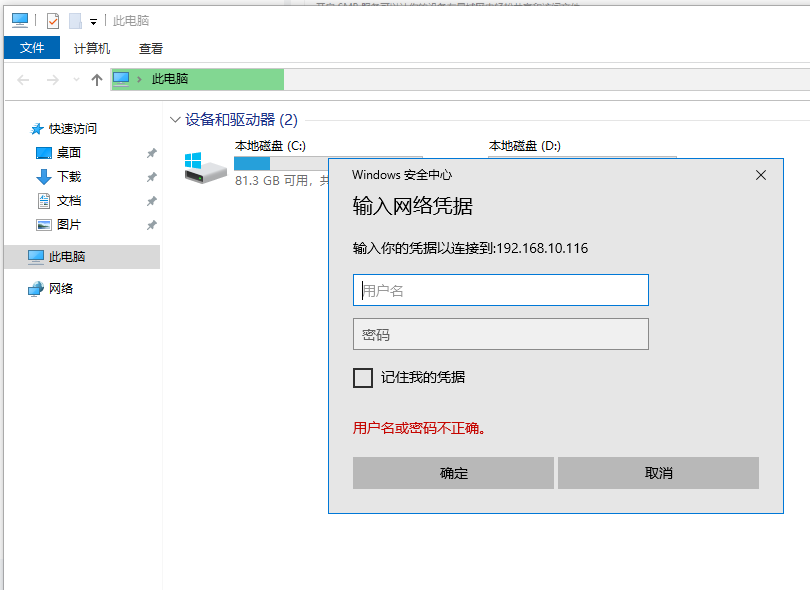Expand the address bar path chevron

[x=139, y=80]
